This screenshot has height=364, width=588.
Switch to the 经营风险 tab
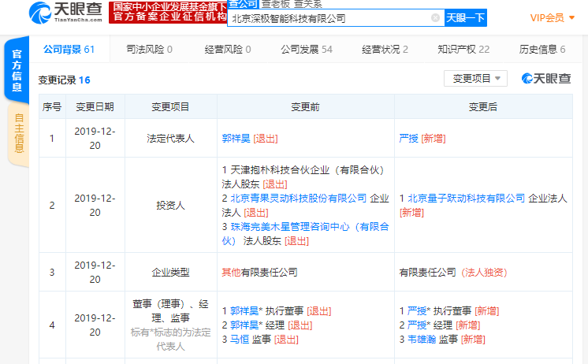coord(227,49)
